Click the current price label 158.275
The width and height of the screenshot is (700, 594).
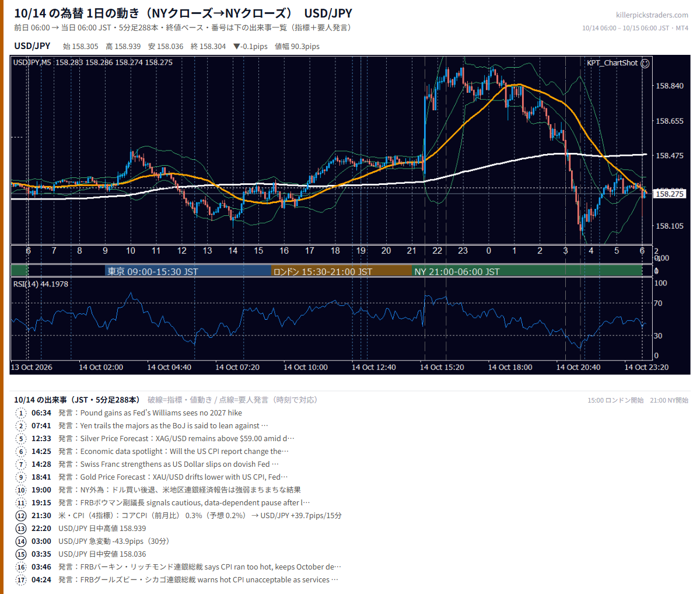point(669,194)
